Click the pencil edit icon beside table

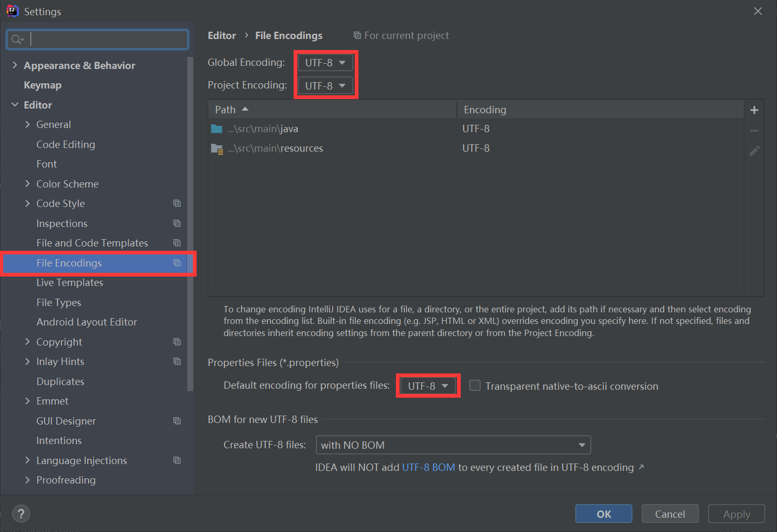pos(754,151)
